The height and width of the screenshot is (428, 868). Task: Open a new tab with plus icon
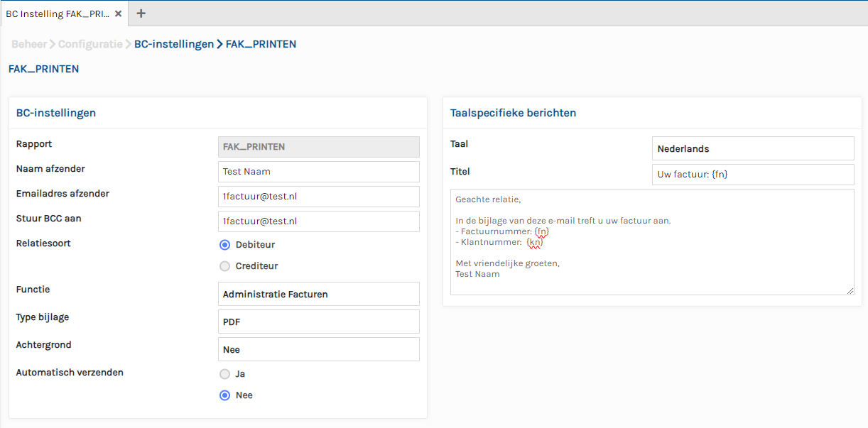[141, 13]
